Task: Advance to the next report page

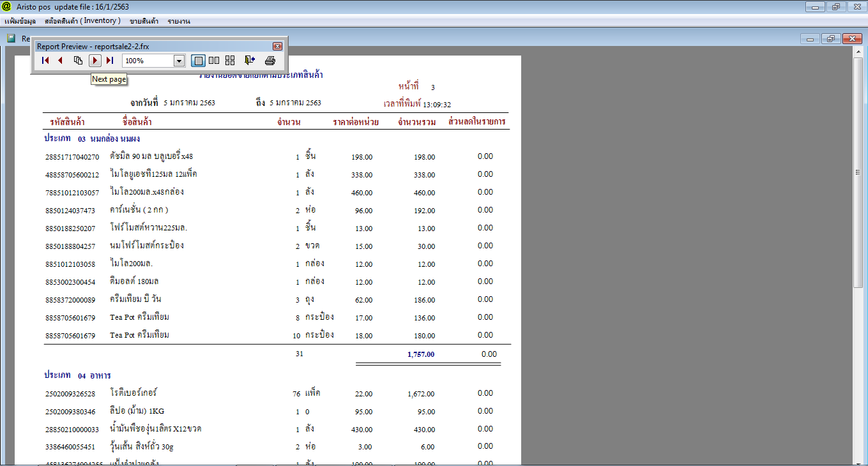Action: (x=95, y=61)
